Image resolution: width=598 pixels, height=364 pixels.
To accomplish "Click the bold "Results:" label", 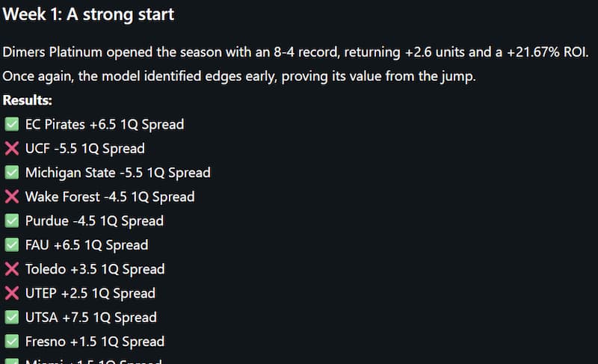I will pyautogui.click(x=27, y=100).
